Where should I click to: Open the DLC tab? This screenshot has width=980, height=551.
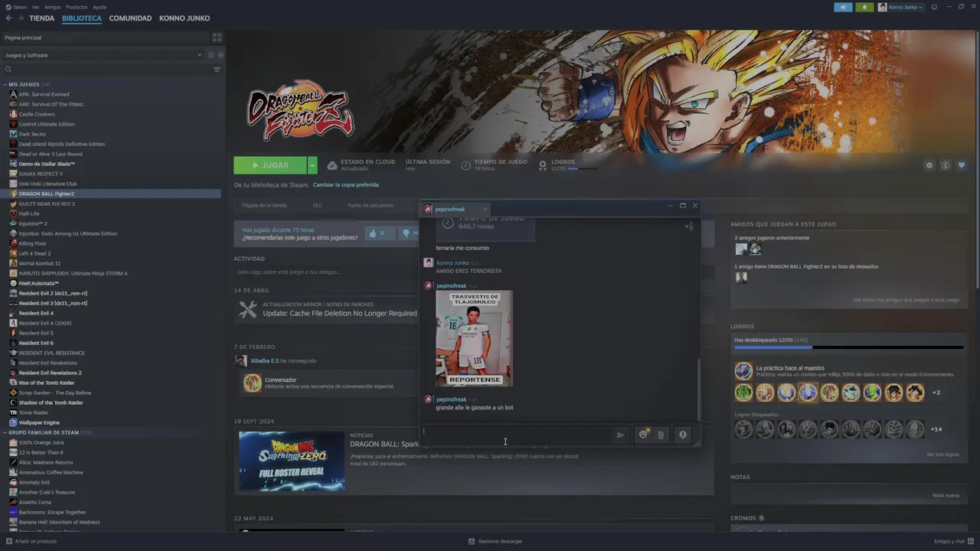(317, 205)
